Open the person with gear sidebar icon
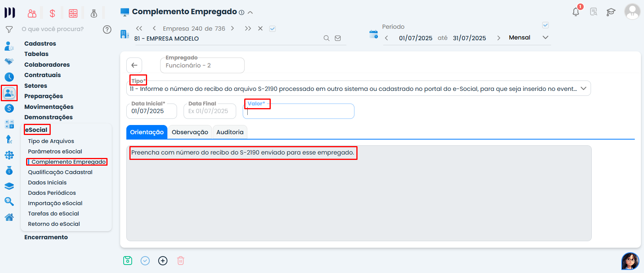This screenshot has height=273, width=644. [x=9, y=46]
